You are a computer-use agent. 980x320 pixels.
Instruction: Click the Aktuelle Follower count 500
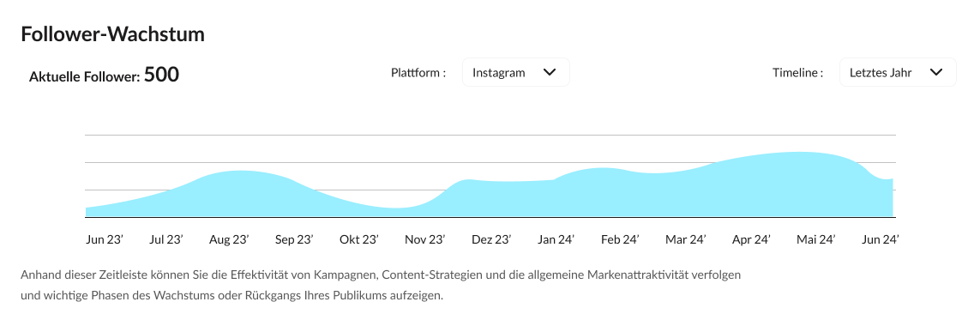[161, 75]
